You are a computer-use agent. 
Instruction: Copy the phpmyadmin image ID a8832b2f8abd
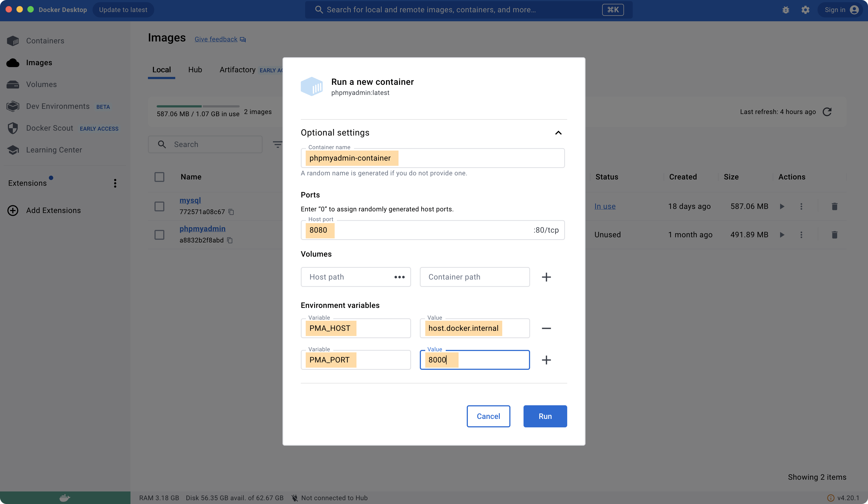(230, 240)
